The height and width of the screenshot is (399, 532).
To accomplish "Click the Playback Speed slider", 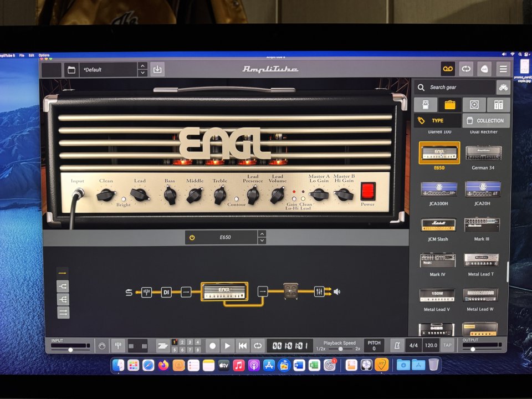I will click(340, 349).
